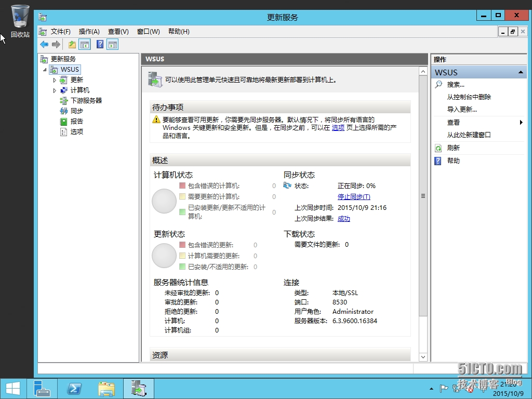Click 停止同步(T) link
Screen dimensions: 532x399
coord(354,197)
